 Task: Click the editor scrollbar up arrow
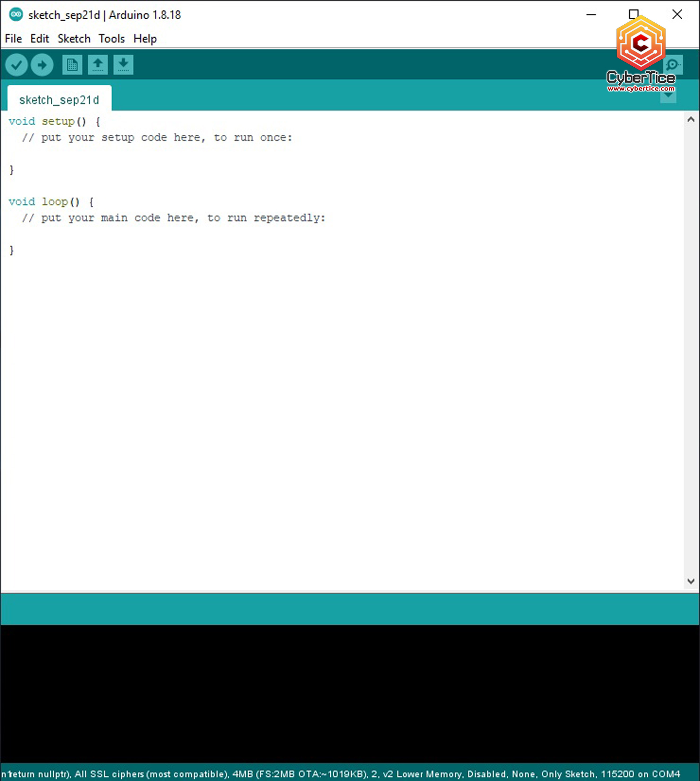pos(691,119)
